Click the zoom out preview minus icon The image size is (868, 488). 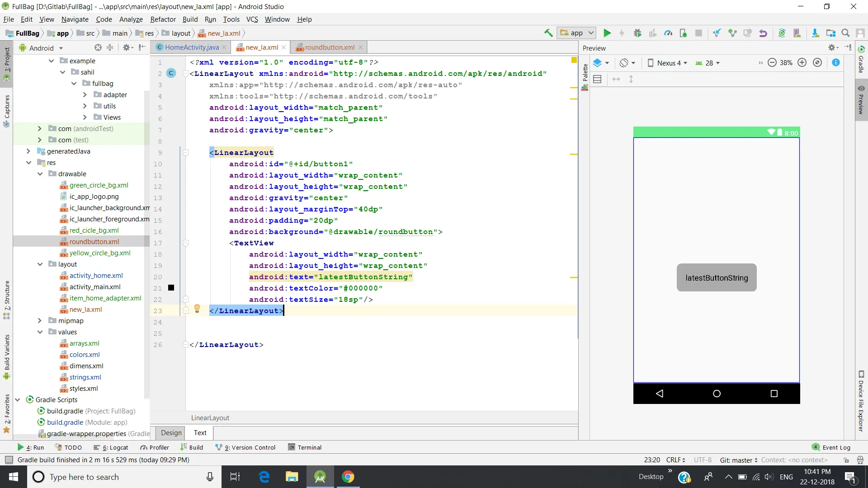pos(772,63)
